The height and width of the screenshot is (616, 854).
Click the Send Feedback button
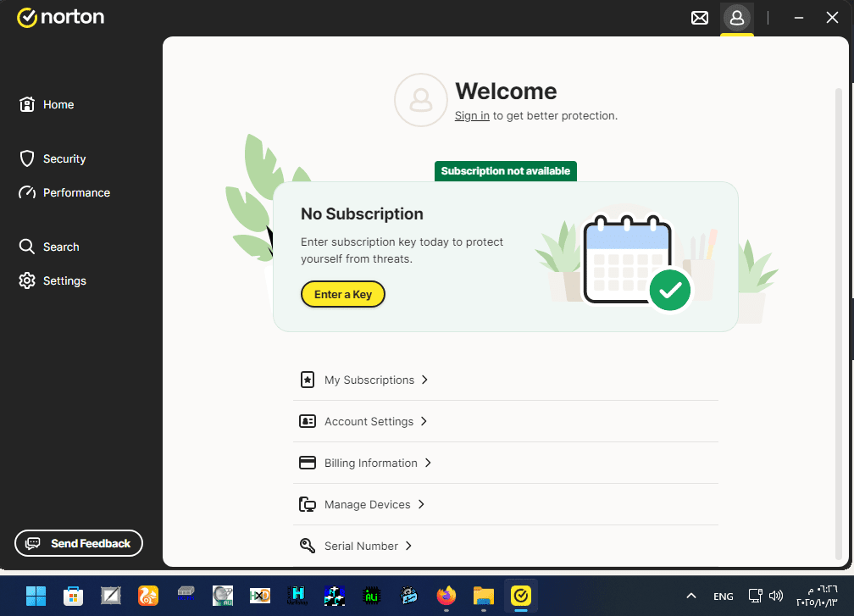pos(79,543)
